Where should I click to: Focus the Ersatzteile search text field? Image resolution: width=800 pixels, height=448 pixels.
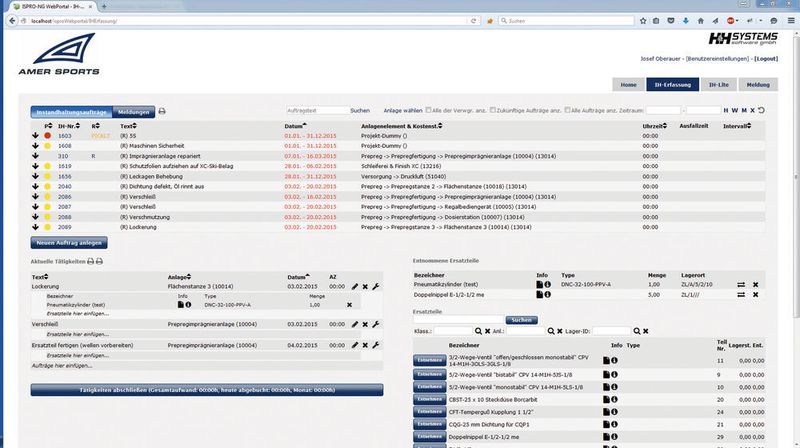pos(458,320)
